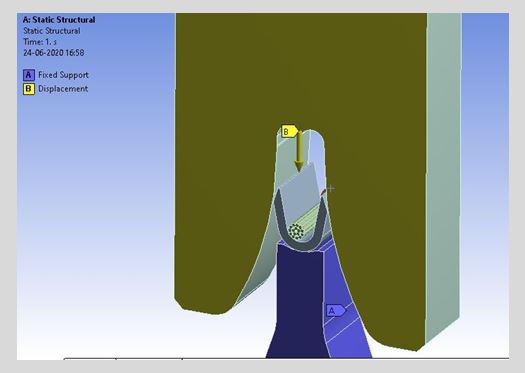
Task: Click the 24-06-2020 16:58 timestamp
Action: coord(54,53)
